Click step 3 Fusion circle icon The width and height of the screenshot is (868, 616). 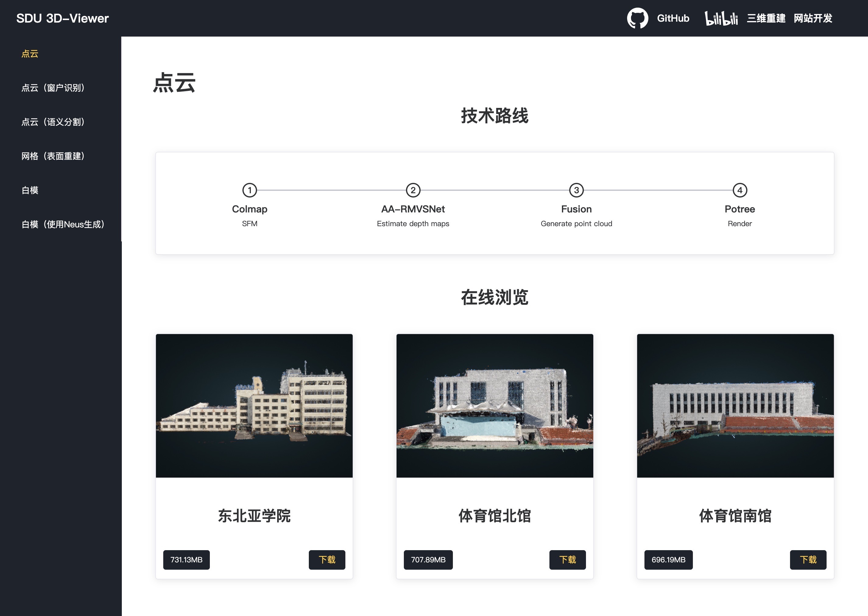(576, 190)
